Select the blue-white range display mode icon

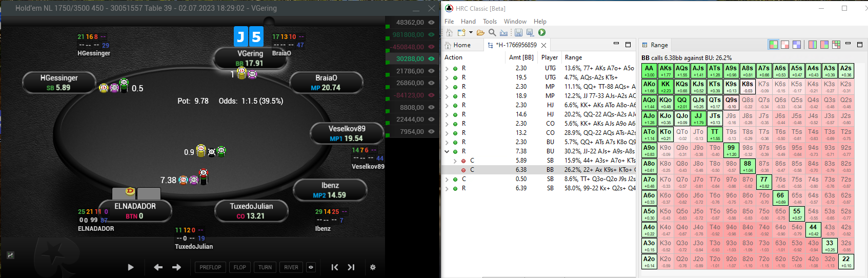point(797,45)
